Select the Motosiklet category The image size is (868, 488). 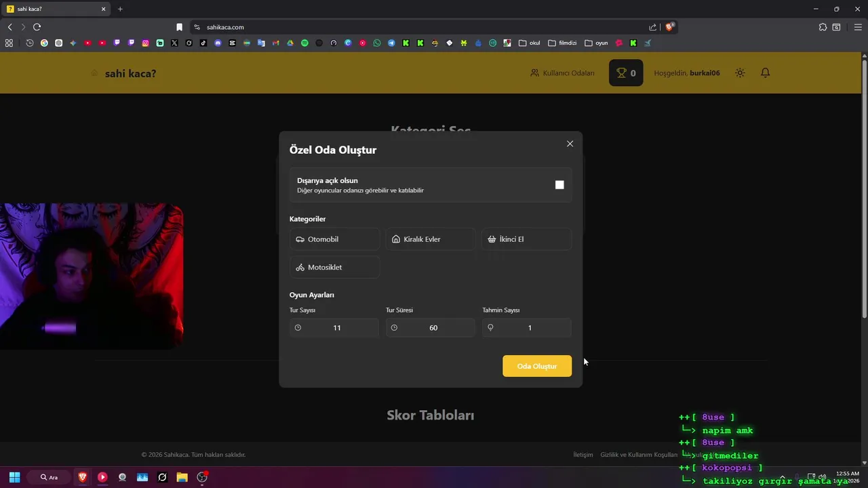[x=335, y=267]
